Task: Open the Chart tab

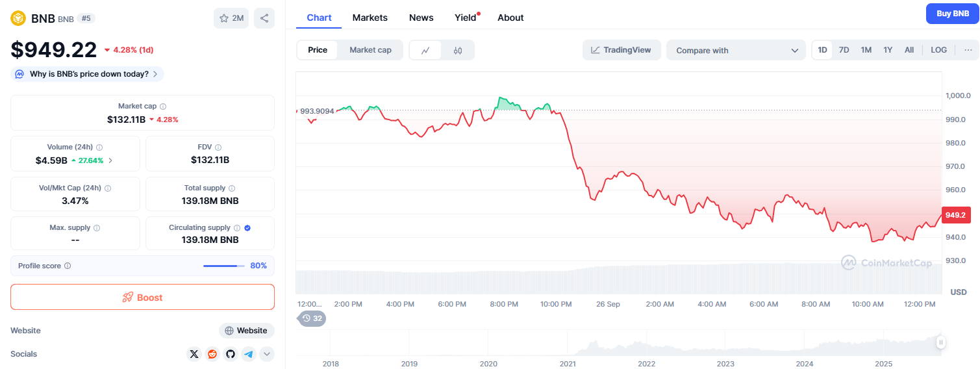Action: (319, 18)
